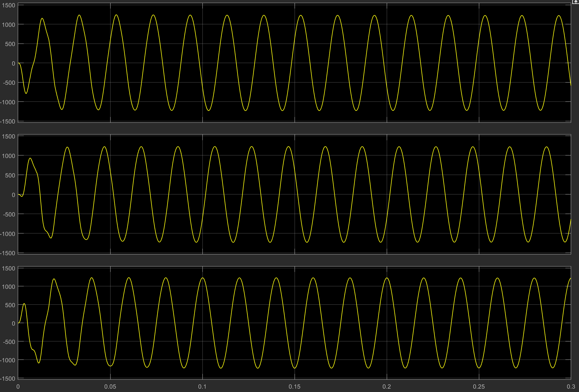The width and height of the screenshot is (579, 392).
Task: Click first positive peak of middle waveform
Action: (x=30, y=159)
